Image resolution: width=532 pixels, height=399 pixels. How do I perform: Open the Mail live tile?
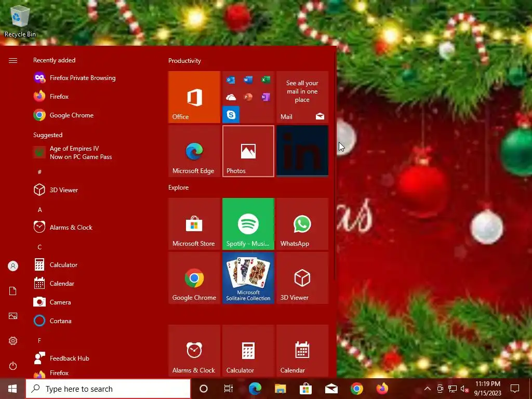pos(302,97)
